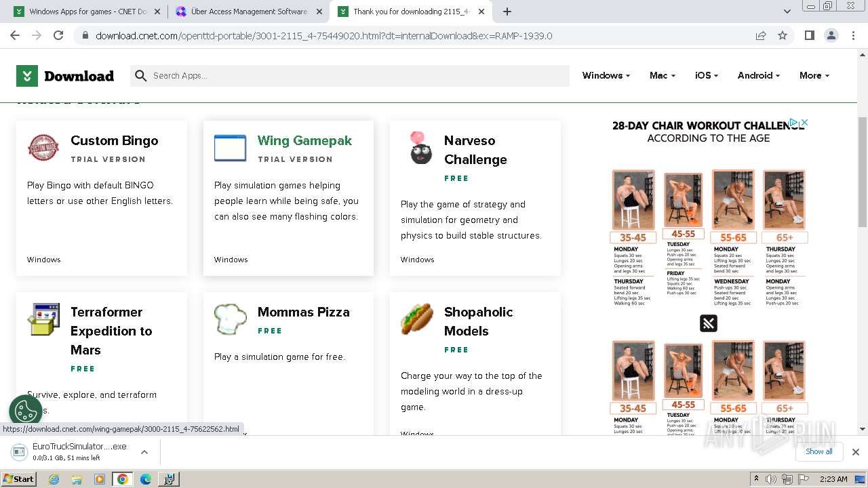The image size is (868, 488).
Task: Click the CNET Download logo icon
Action: (x=26, y=76)
